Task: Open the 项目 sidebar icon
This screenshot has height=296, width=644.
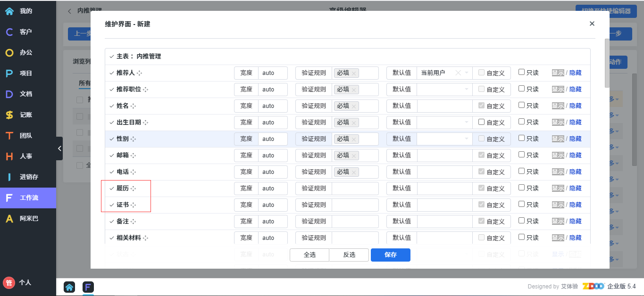Action: click(x=9, y=74)
